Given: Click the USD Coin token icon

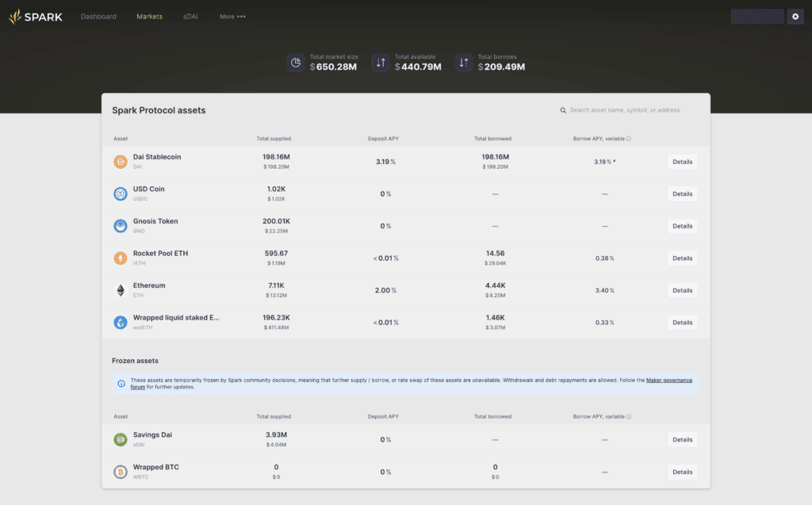Looking at the screenshot, I should (121, 193).
